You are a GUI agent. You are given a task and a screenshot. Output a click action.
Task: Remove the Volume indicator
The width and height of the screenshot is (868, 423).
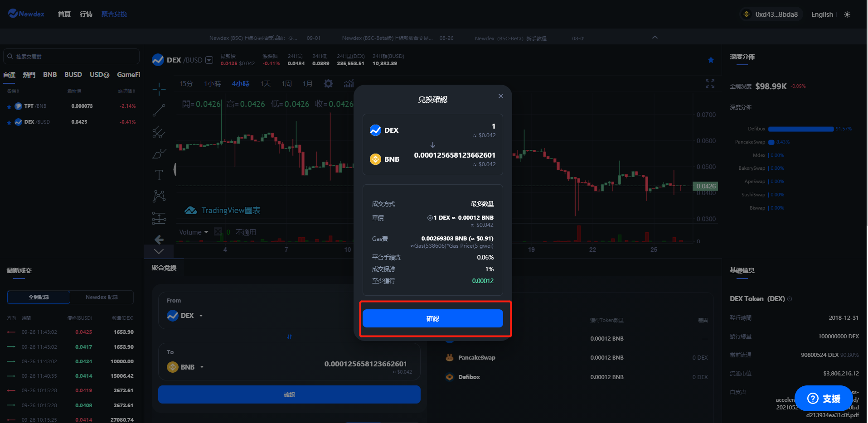pos(218,232)
